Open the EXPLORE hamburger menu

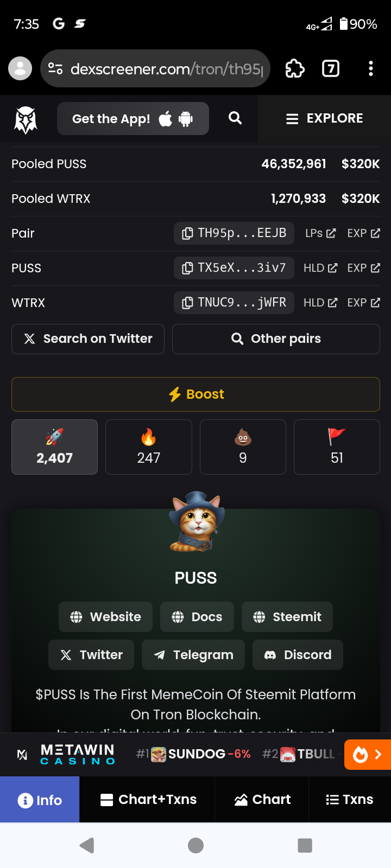324,119
